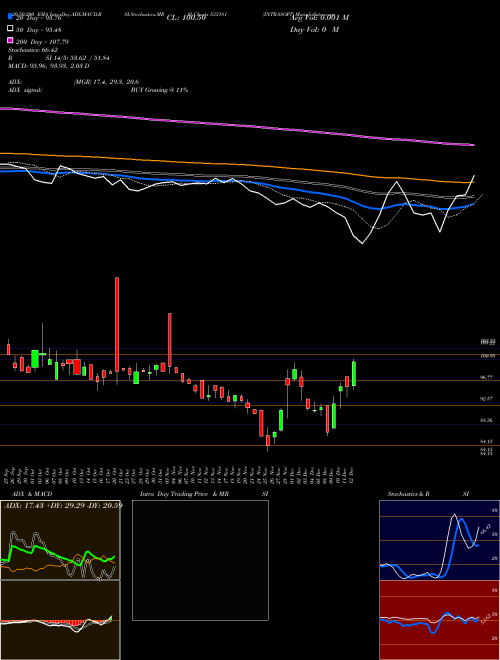Click the 'ADX & MACD' panel heading
500x660 pixels.
pos(32,494)
